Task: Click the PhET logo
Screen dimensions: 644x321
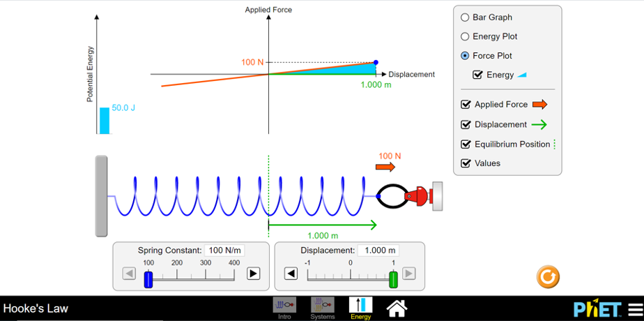Action: click(x=597, y=309)
